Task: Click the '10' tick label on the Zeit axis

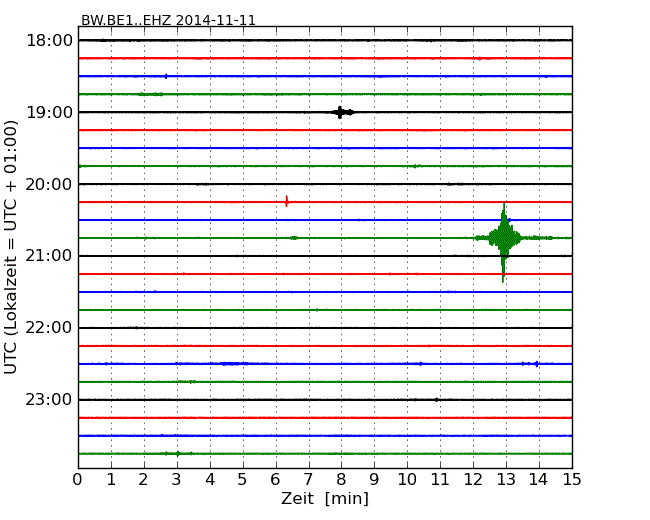Action: click(x=407, y=480)
